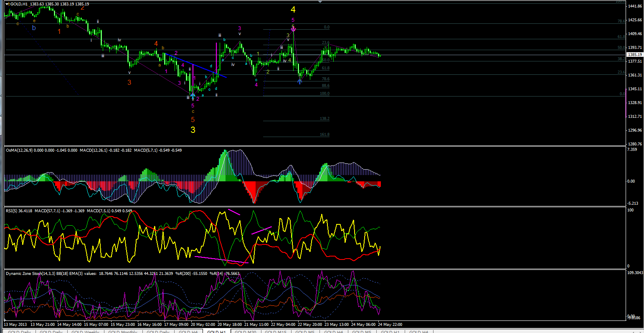Screen dimensions: 644x333
Task: Select the large yellow wave label 4
Action: [293, 10]
